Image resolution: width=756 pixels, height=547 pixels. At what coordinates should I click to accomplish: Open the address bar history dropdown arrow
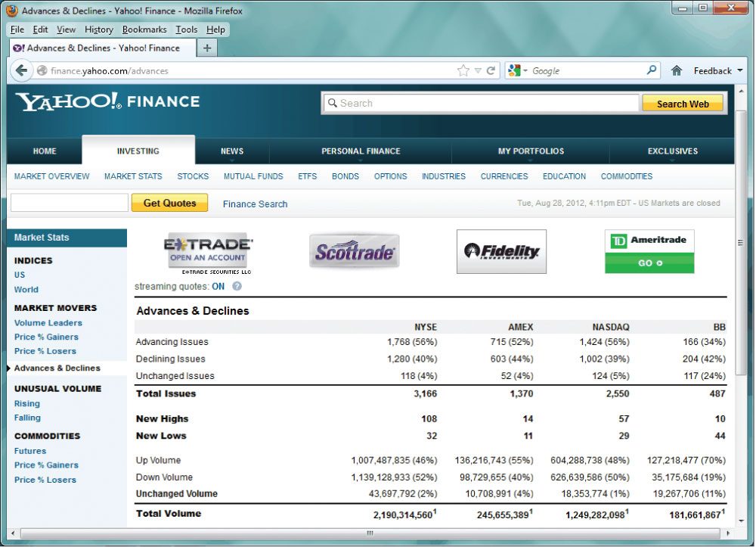pyautogui.click(x=478, y=71)
